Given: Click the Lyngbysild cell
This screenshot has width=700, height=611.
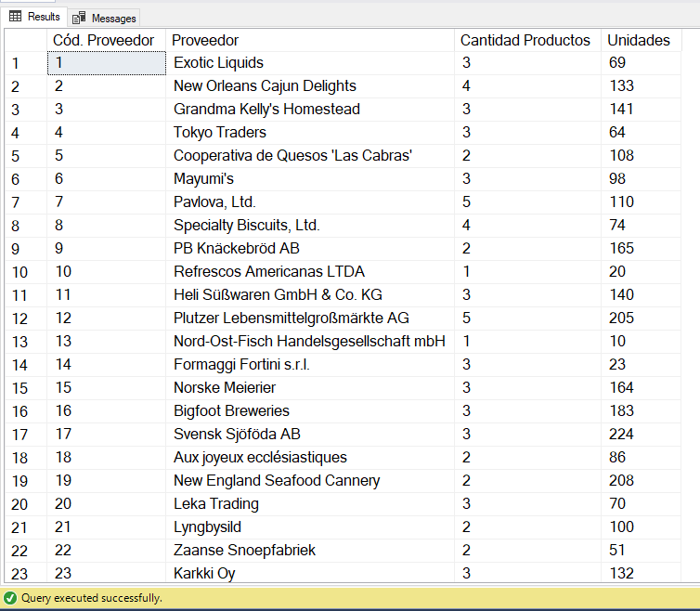Looking at the screenshot, I should coord(310,527).
